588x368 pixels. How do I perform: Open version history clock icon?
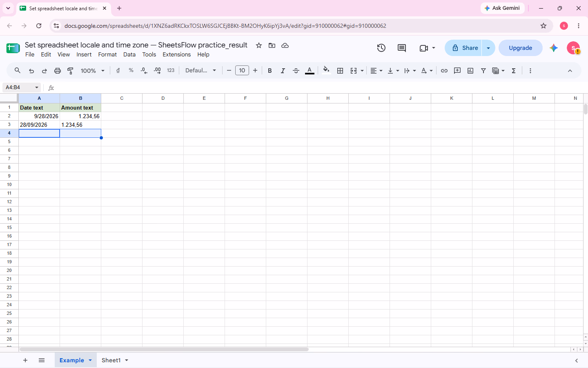pyautogui.click(x=381, y=48)
